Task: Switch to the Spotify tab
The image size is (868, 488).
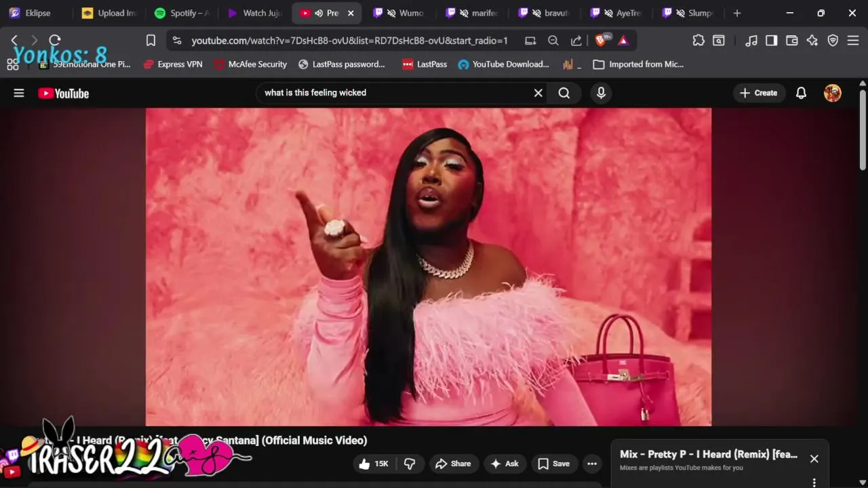Action: 182,13
